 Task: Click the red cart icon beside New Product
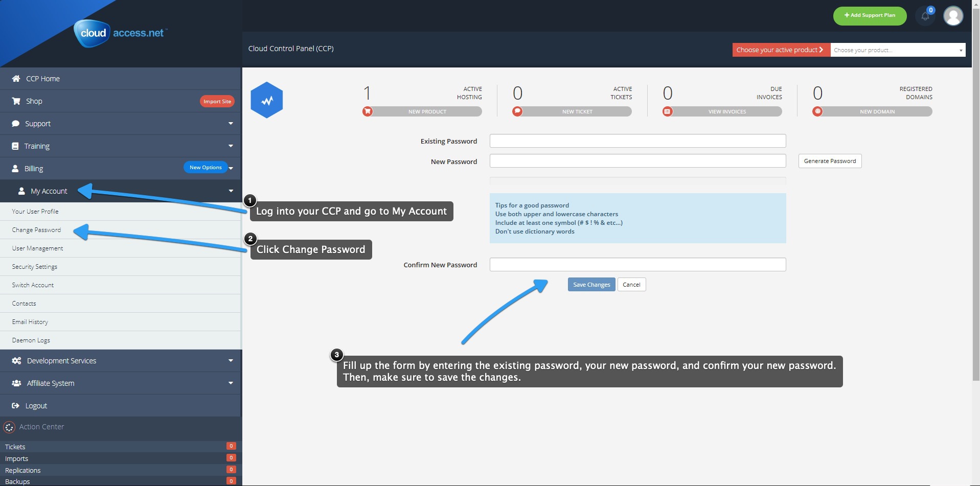[367, 111]
